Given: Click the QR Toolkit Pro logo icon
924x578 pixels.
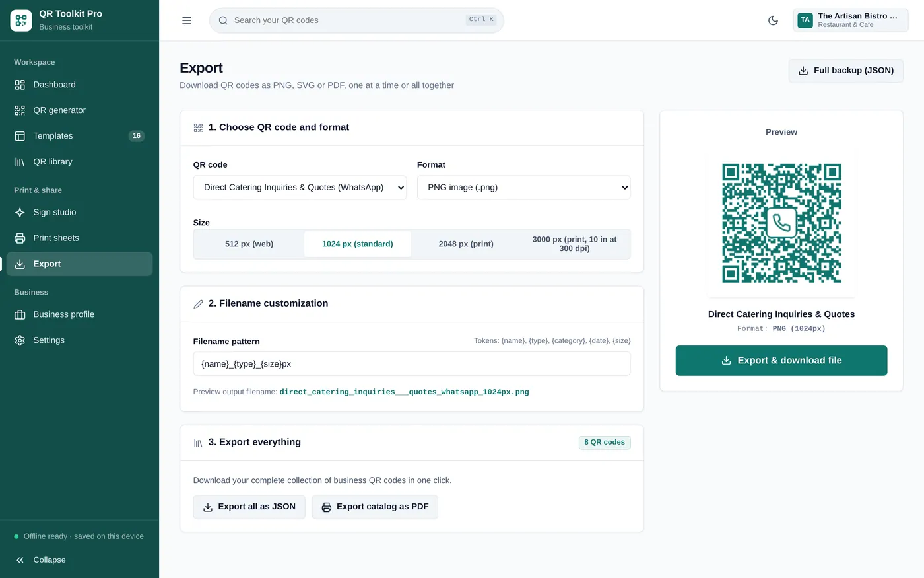Looking at the screenshot, I should pos(21,20).
